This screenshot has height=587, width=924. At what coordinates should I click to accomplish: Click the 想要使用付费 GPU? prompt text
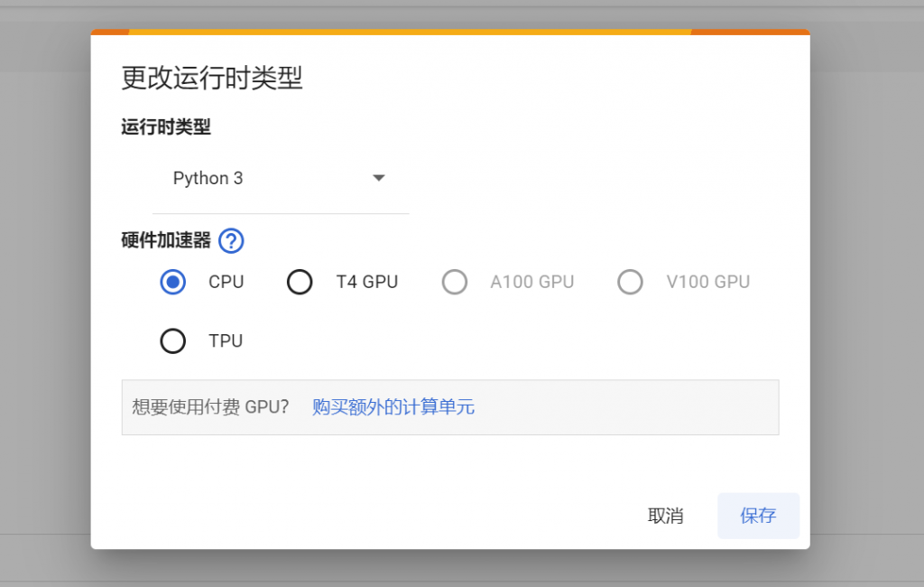click(x=210, y=407)
